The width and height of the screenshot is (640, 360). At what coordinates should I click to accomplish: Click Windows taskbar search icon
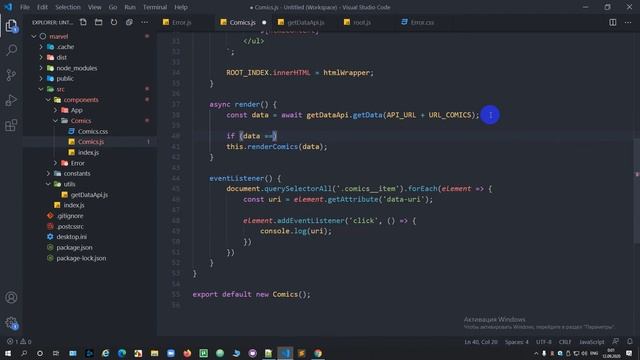point(24,353)
